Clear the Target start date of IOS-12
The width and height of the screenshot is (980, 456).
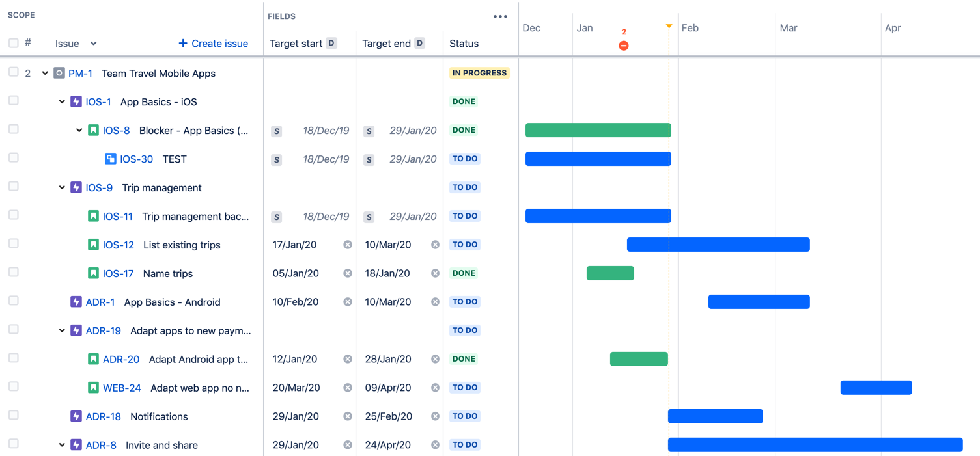pos(348,245)
